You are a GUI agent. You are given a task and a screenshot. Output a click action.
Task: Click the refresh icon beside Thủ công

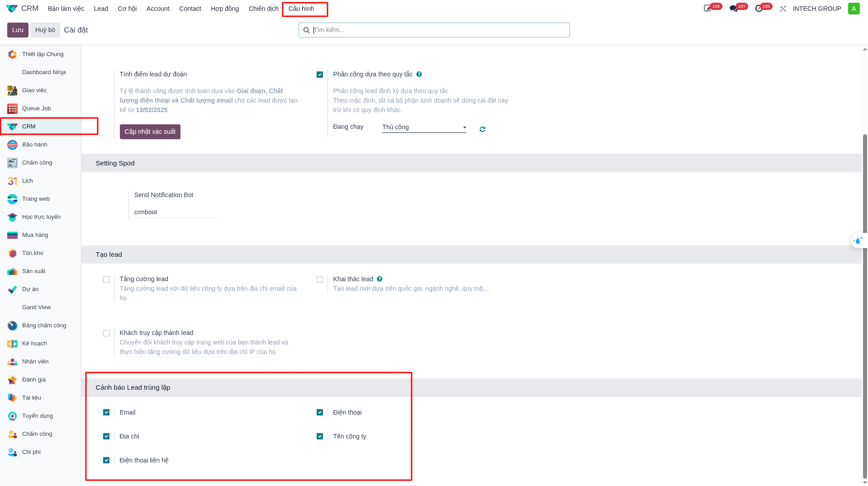(483, 129)
